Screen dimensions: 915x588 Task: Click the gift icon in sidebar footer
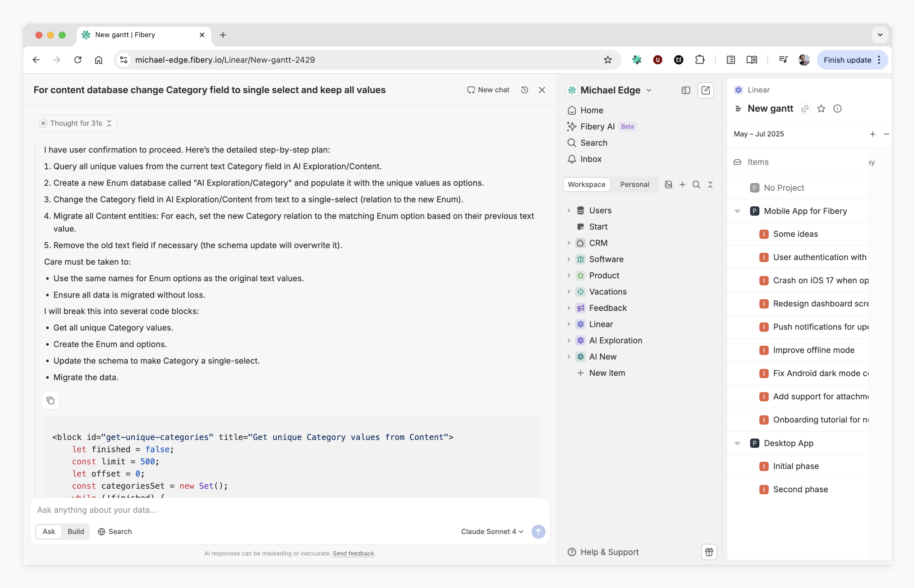(709, 552)
